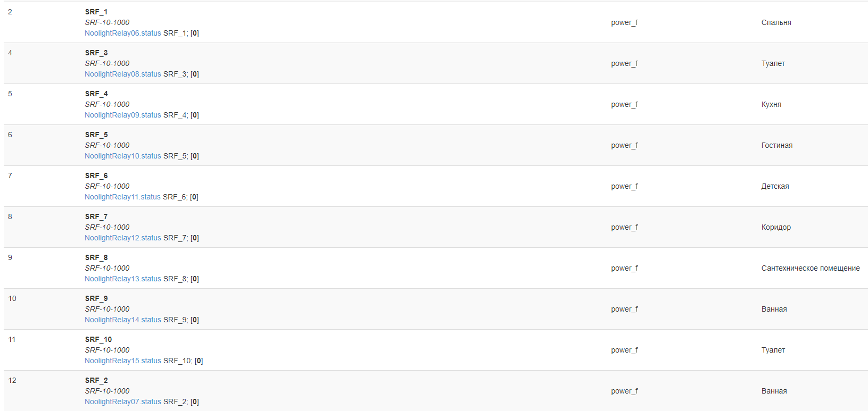Click the Спальня room label
Screen dimensions: 868x418
[x=776, y=22]
